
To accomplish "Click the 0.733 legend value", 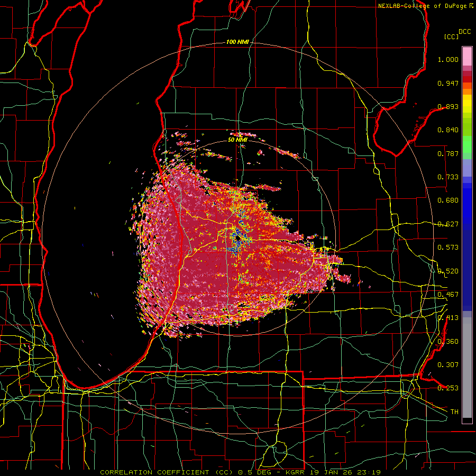I will pos(448,177).
